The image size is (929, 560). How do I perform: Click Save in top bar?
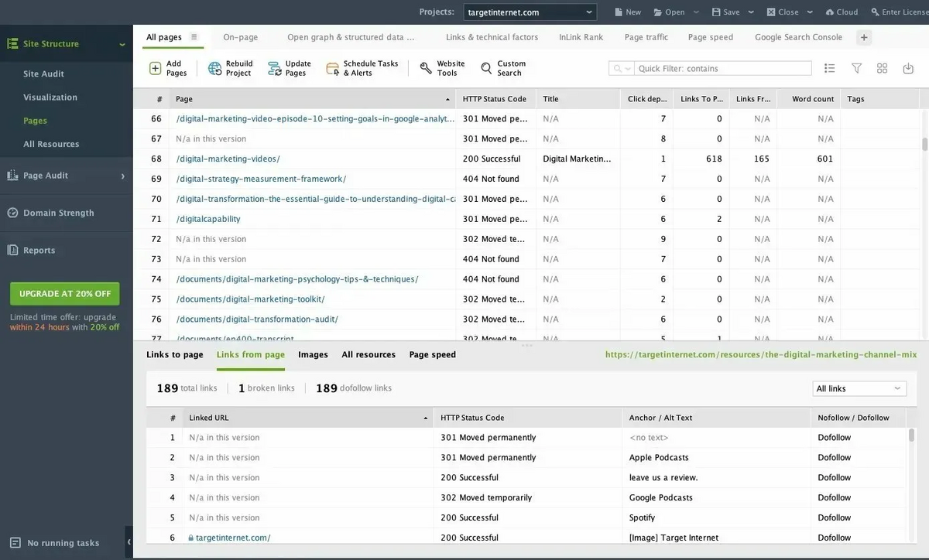(726, 12)
